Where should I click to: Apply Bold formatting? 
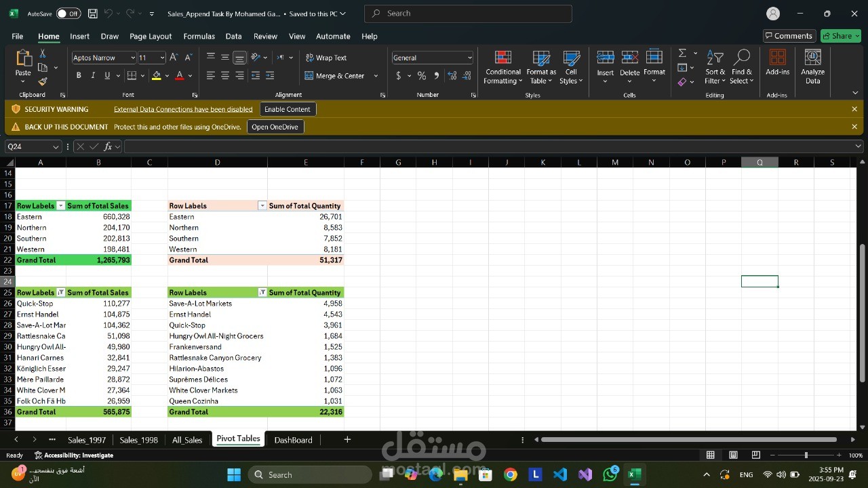click(79, 76)
